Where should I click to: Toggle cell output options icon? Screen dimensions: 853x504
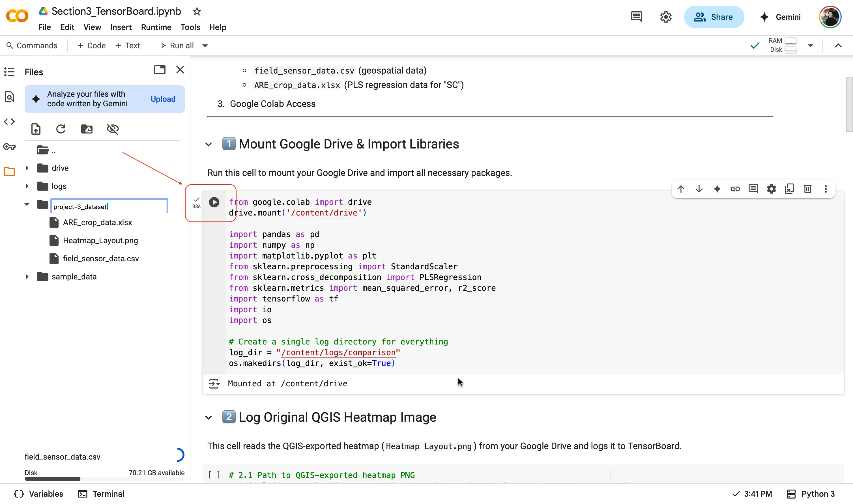[x=214, y=384]
